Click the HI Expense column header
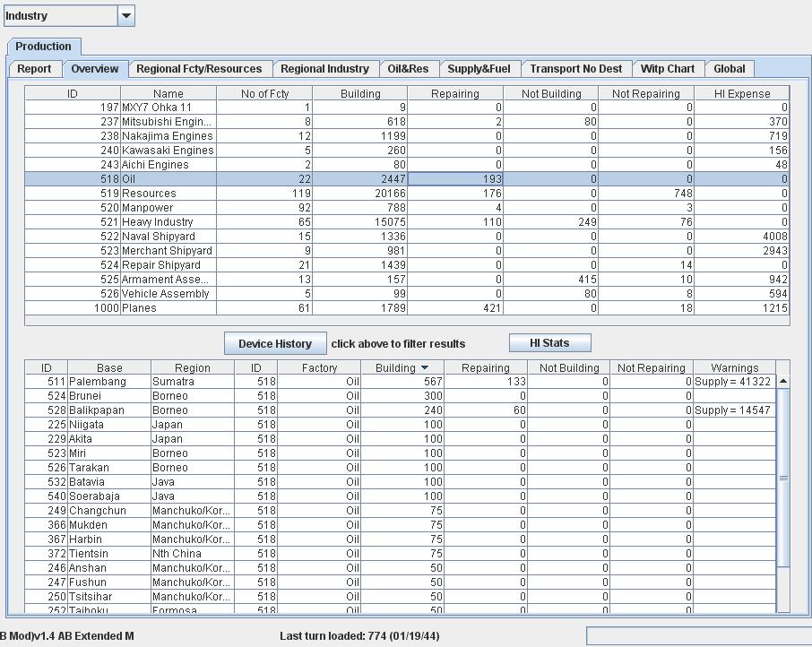 coord(741,94)
